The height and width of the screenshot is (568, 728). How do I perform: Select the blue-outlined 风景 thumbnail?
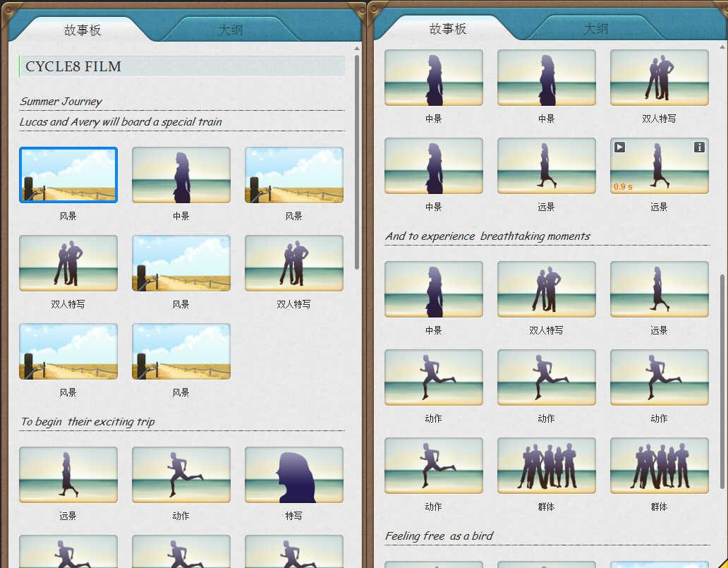pyautogui.click(x=68, y=175)
